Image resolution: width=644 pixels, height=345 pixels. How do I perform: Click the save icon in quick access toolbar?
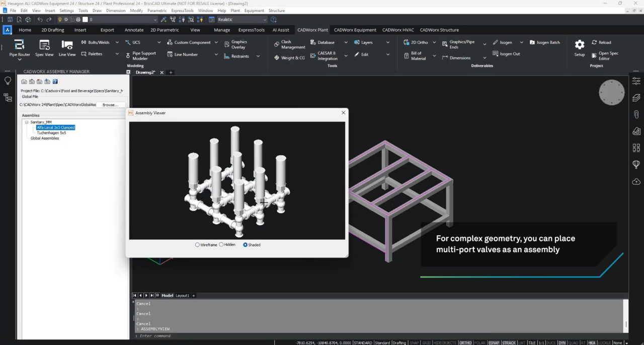10,20
